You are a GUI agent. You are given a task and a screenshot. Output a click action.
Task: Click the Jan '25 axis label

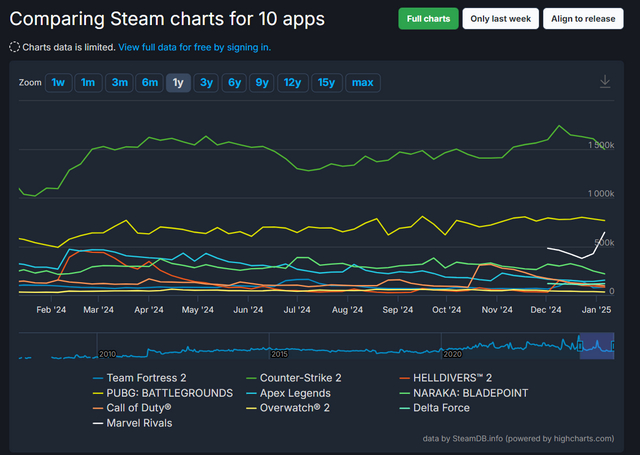[596, 310]
